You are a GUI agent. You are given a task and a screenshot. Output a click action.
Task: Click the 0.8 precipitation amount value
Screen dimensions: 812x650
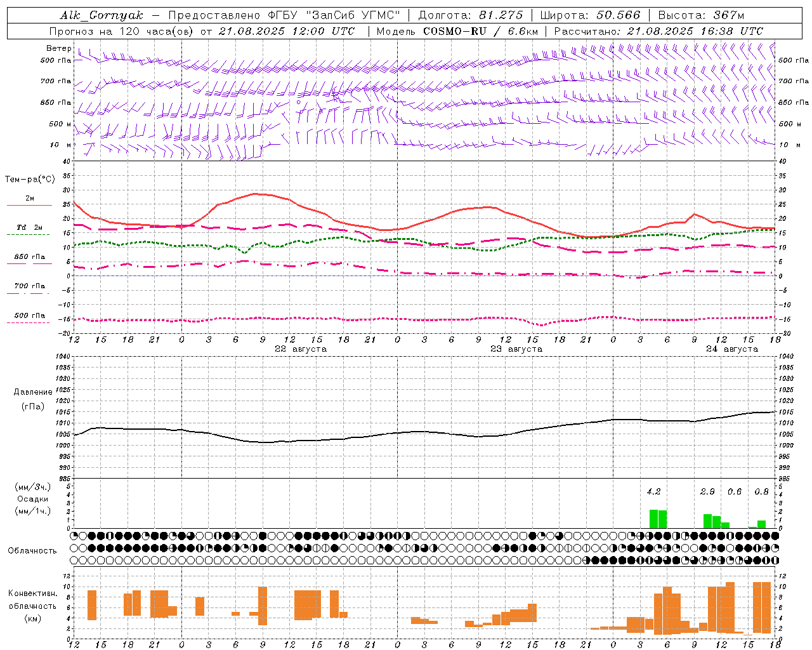(x=762, y=491)
